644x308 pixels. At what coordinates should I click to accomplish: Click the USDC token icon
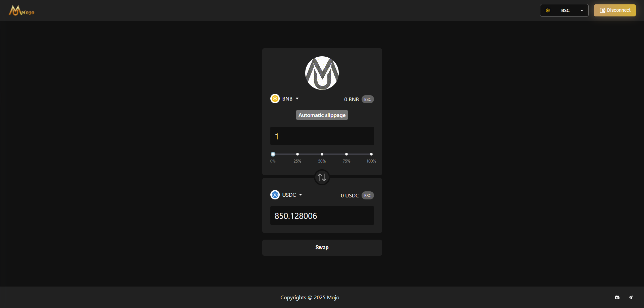click(x=275, y=194)
